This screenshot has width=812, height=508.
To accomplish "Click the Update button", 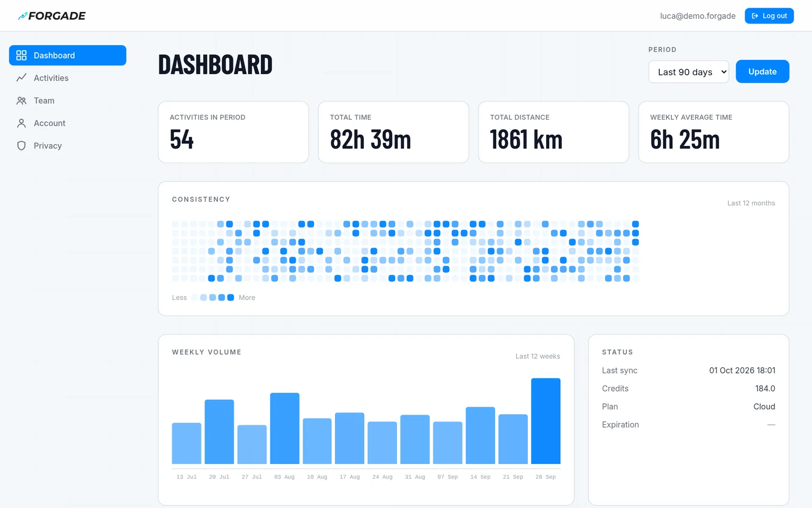I will coord(762,72).
